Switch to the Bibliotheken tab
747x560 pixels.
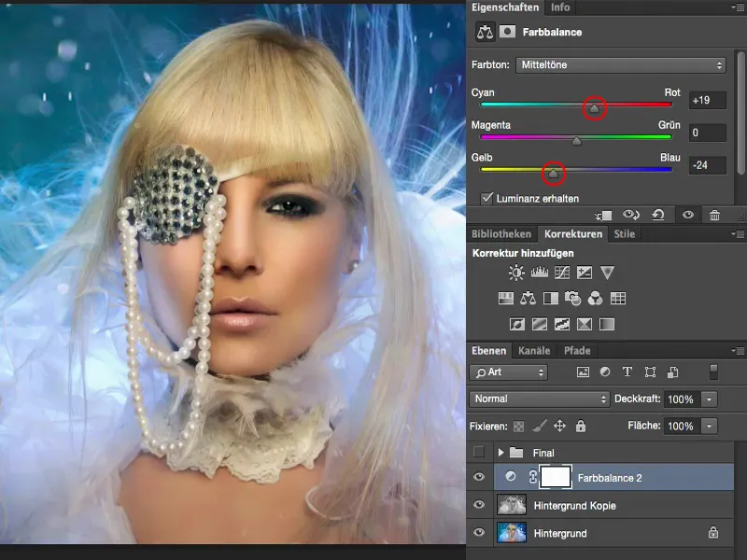(501, 234)
